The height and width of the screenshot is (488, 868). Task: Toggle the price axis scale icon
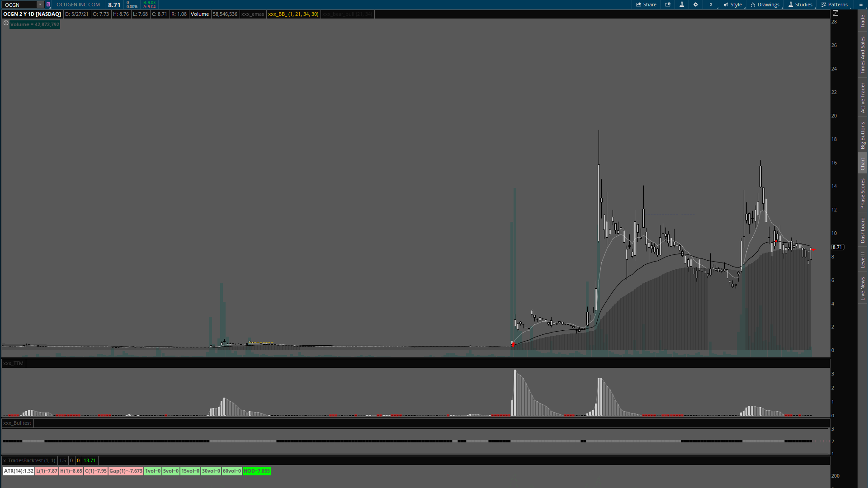[x=835, y=14]
